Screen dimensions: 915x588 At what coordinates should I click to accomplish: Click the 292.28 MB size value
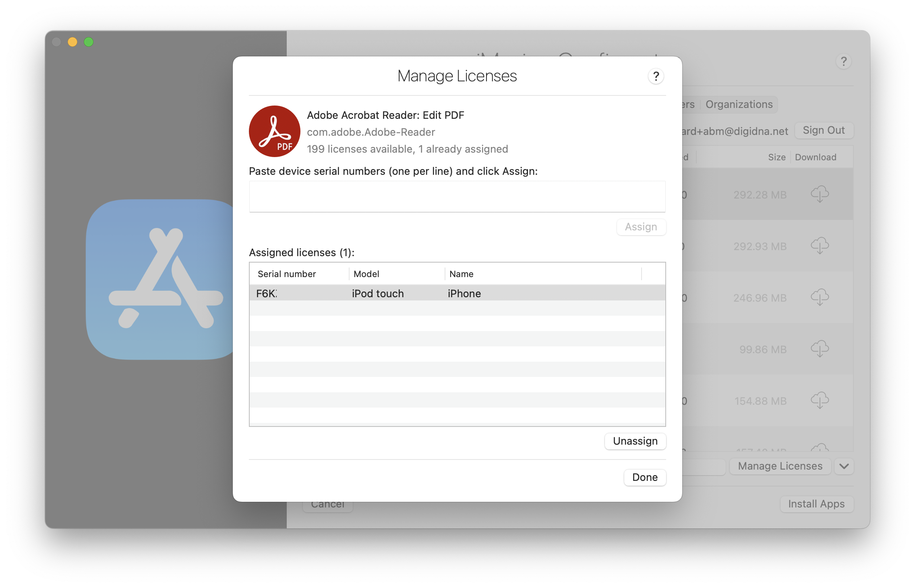760,195
